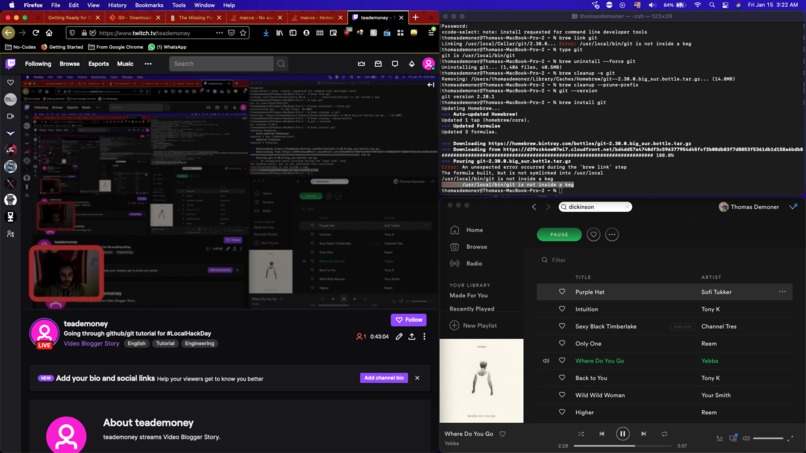Like the song Intuition

tap(562, 309)
